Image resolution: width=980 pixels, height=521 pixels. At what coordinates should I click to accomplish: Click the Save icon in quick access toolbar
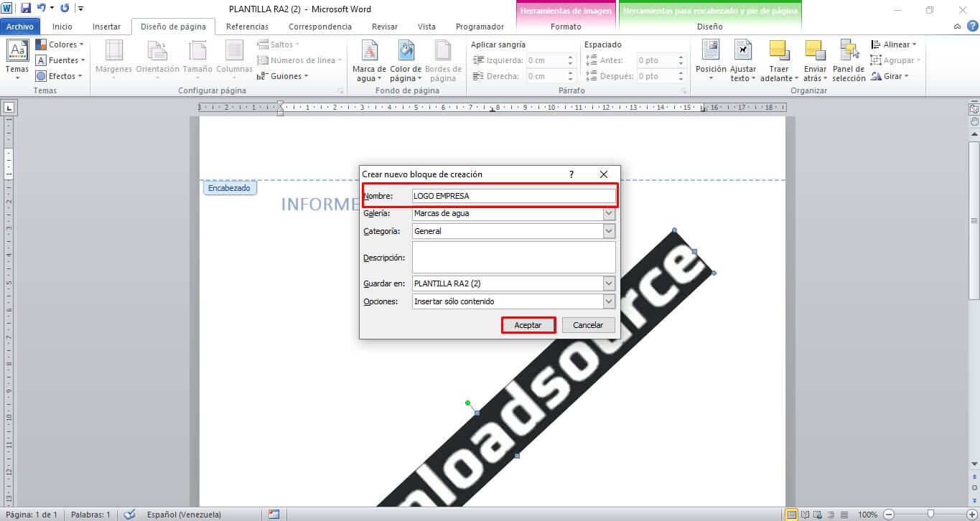pyautogui.click(x=26, y=9)
